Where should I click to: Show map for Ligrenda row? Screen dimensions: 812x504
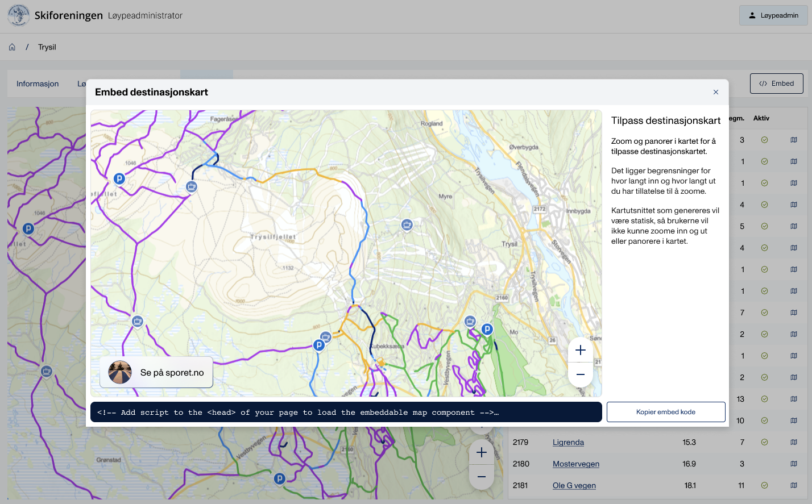click(793, 442)
